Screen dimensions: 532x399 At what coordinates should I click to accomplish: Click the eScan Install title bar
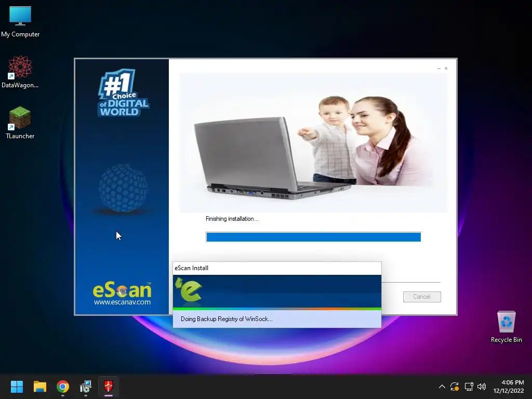pyautogui.click(x=277, y=268)
